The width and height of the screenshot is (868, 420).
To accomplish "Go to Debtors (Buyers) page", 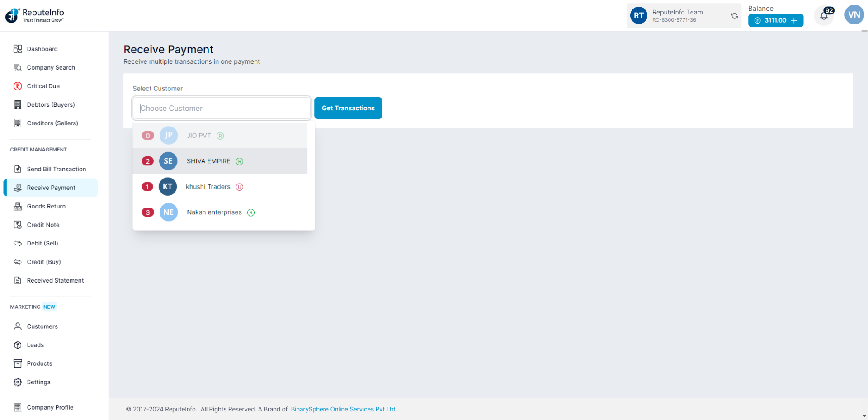I will point(51,104).
